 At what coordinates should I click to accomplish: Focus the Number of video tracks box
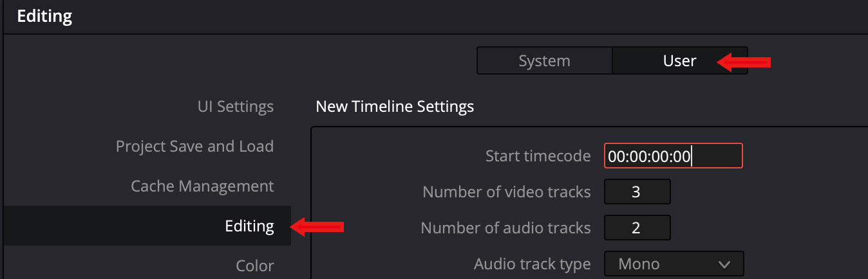[637, 192]
